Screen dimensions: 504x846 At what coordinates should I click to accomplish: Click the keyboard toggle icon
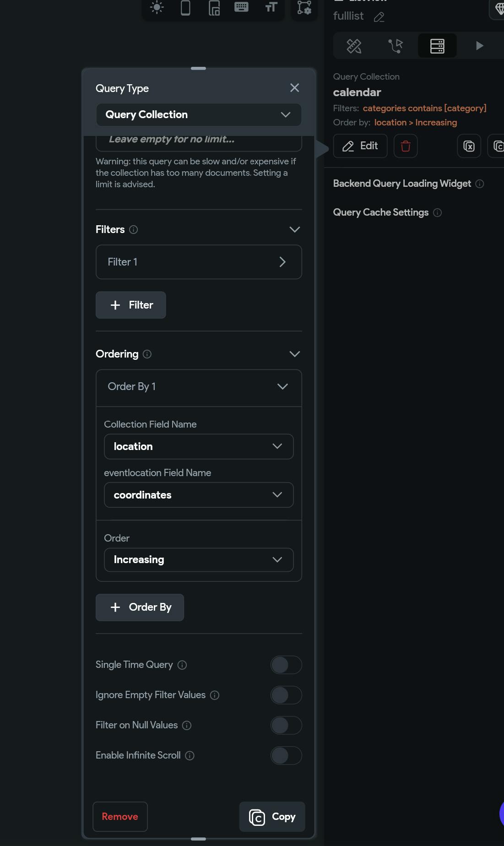(x=241, y=7)
